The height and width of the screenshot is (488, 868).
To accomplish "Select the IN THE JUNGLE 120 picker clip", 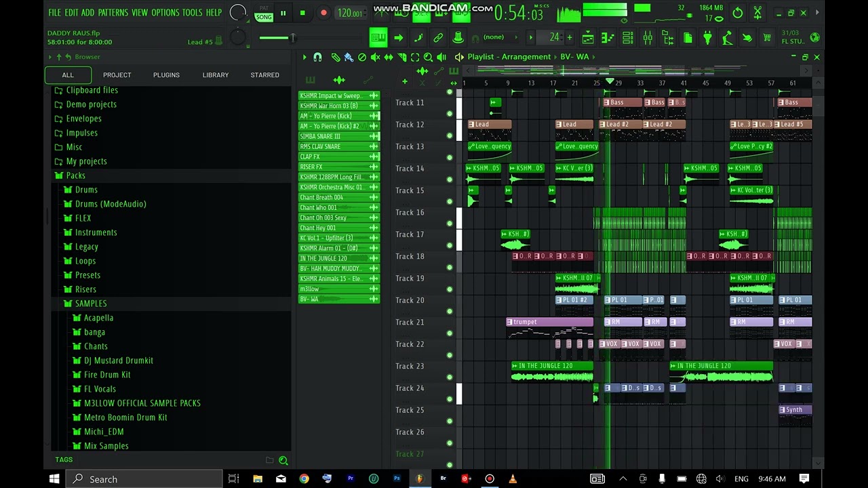I will 338,258.
